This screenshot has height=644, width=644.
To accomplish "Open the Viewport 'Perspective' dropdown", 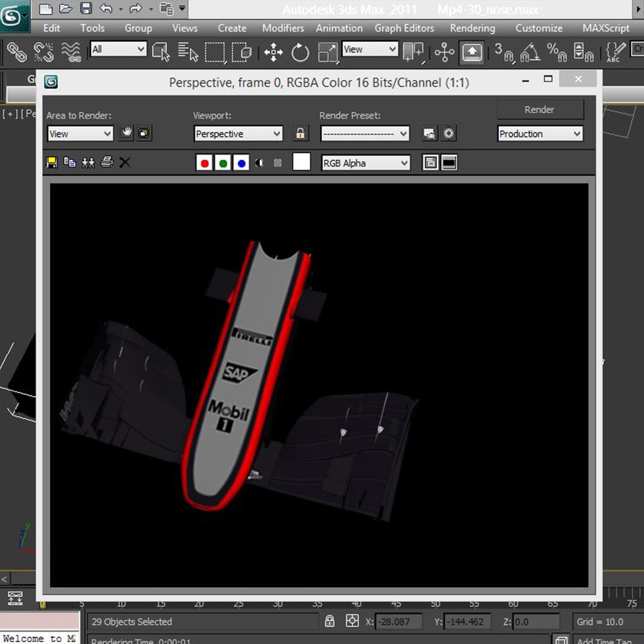I will point(238,134).
